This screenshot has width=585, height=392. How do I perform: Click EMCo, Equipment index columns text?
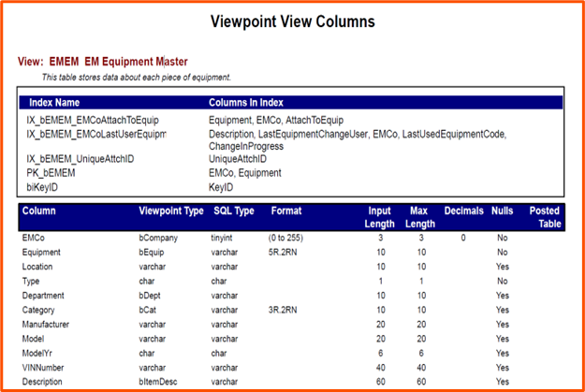[x=244, y=173]
